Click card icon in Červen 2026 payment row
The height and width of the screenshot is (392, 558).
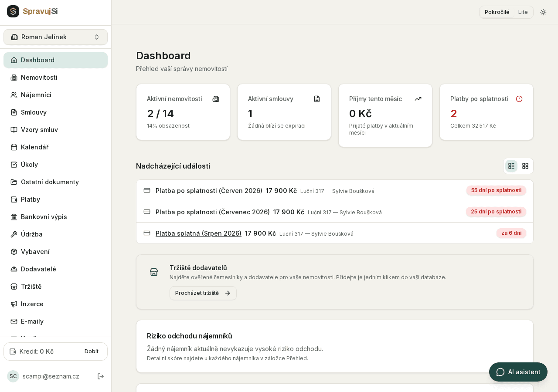(x=147, y=190)
